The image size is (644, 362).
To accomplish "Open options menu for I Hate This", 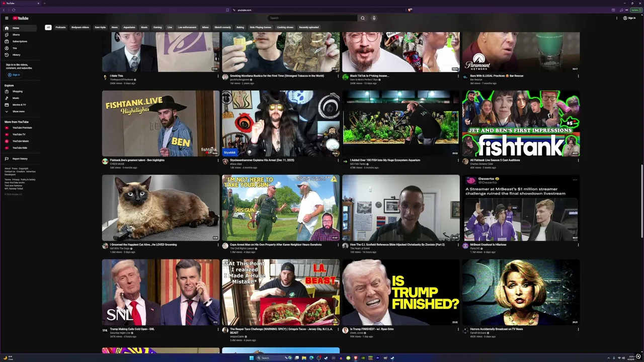I will [x=218, y=76].
